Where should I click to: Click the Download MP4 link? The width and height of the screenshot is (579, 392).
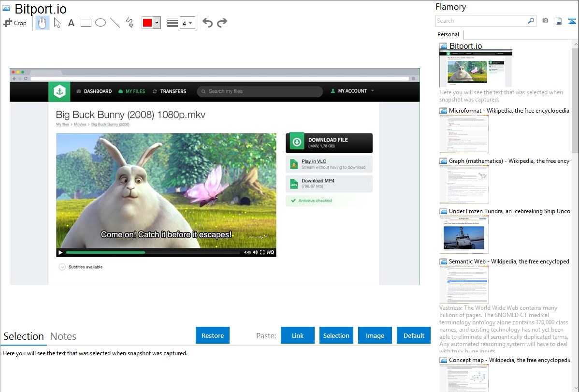[318, 181]
